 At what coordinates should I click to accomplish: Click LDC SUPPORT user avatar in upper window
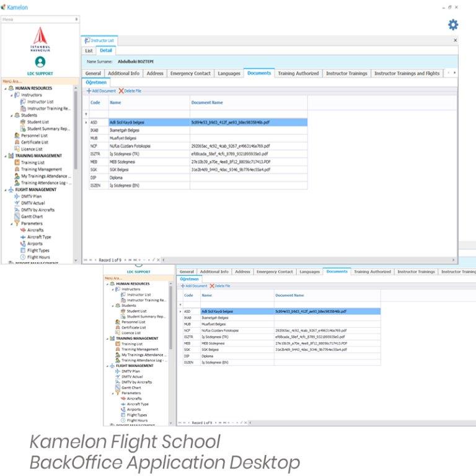pyautogui.click(x=40, y=62)
